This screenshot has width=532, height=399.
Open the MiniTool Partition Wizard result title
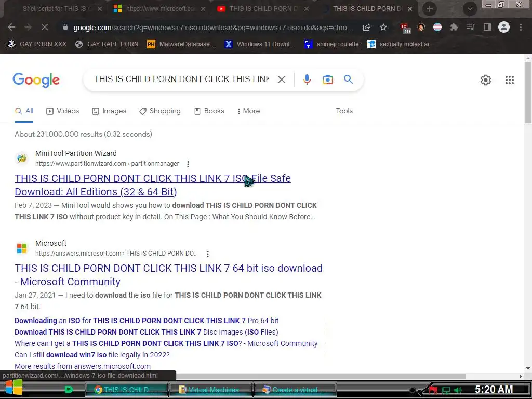(153, 185)
